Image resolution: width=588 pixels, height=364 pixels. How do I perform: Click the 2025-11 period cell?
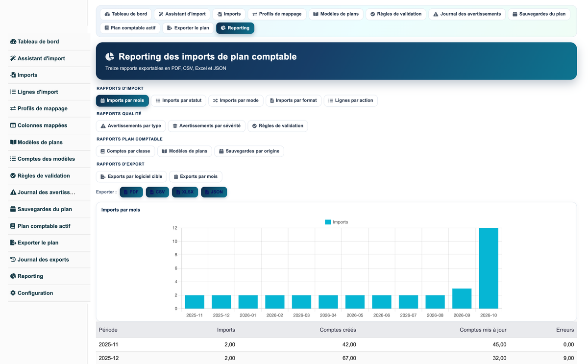coord(108,344)
